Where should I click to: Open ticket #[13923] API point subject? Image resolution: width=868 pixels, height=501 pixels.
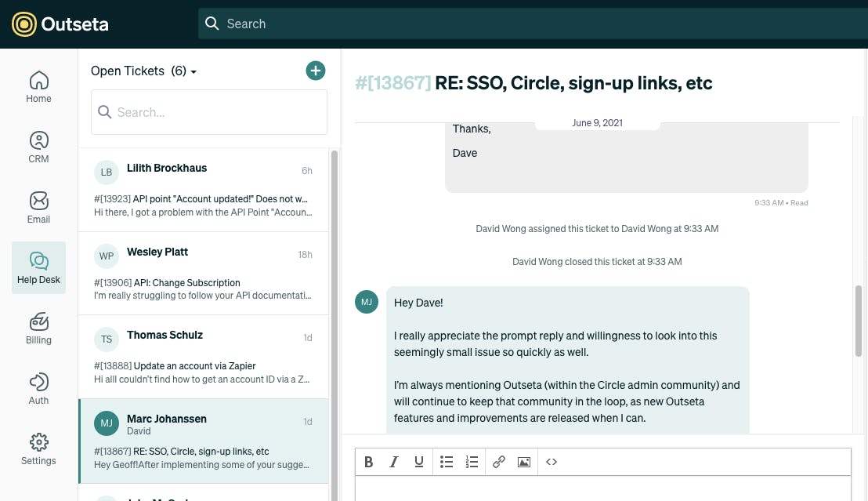tap(201, 199)
